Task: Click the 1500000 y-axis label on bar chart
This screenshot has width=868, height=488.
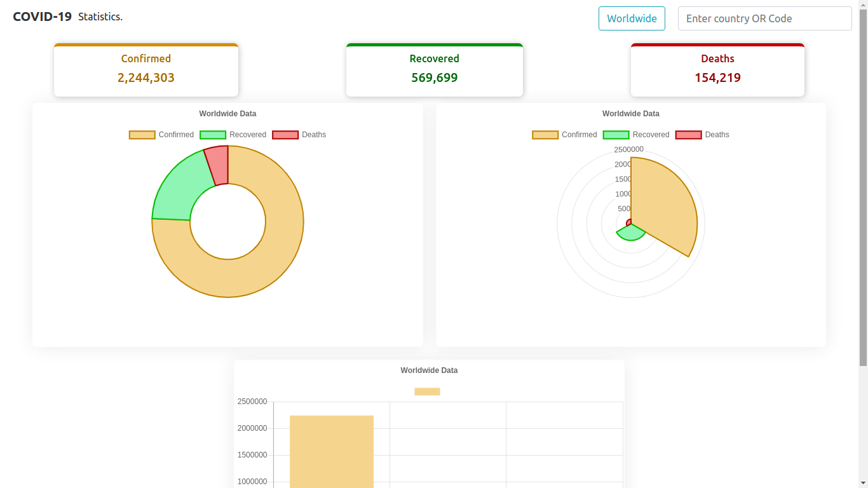Action: click(x=252, y=455)
